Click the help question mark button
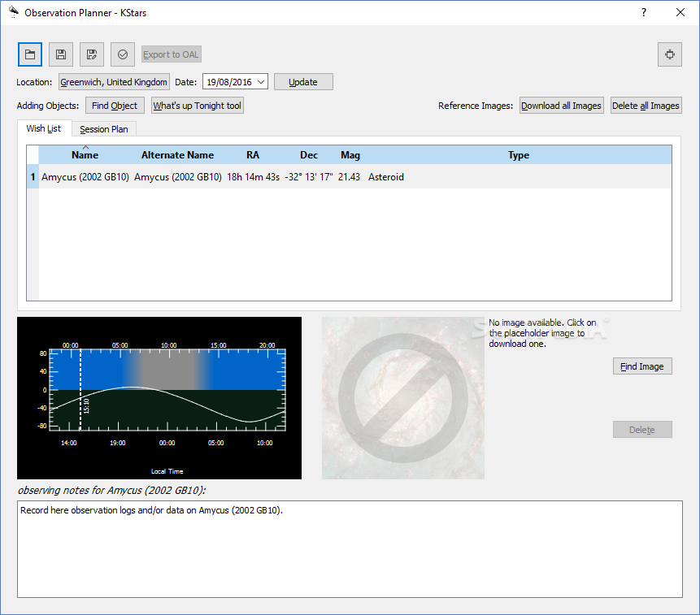This screenshot has width=700, height=615. [643, 12]
